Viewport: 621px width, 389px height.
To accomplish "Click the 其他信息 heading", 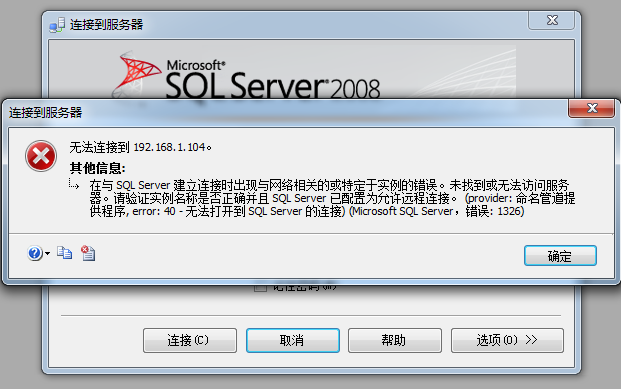I will coord(97,168).
